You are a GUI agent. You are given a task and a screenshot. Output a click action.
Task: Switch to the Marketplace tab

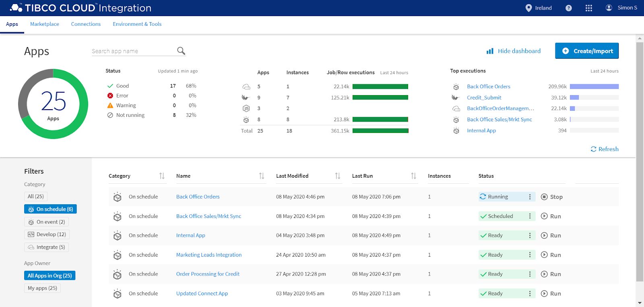(45, 24)
